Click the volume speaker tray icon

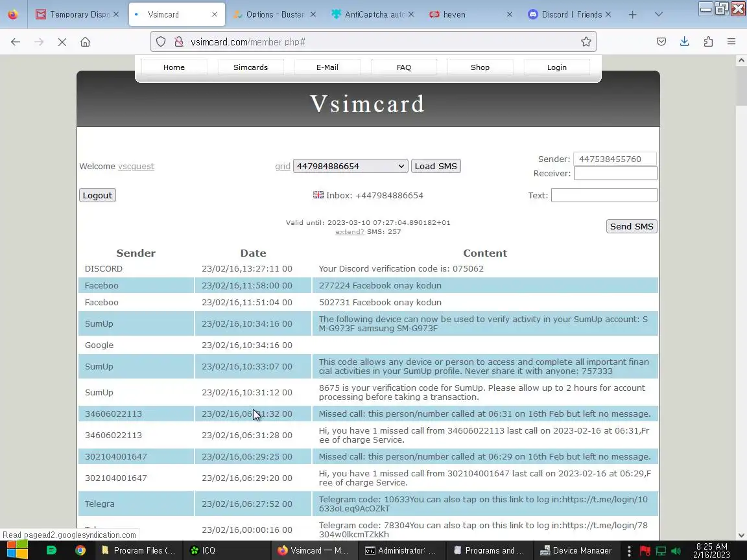pyautogui.click(x=676, y=551)
